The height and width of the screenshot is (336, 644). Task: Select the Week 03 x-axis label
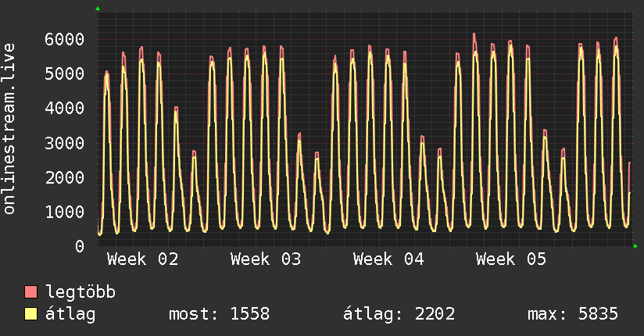click(266, 259)
